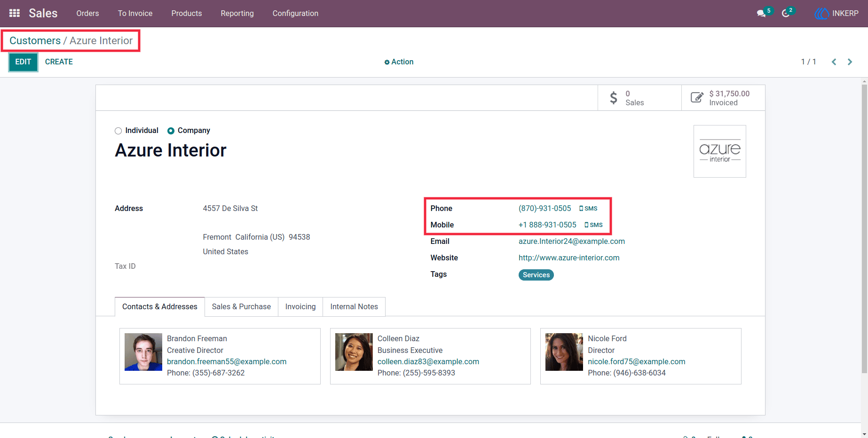Click Colleen Diaz's photo thumbnail
Image resolution: width=868 pixels, height=438 pixels.
point(354,352)
